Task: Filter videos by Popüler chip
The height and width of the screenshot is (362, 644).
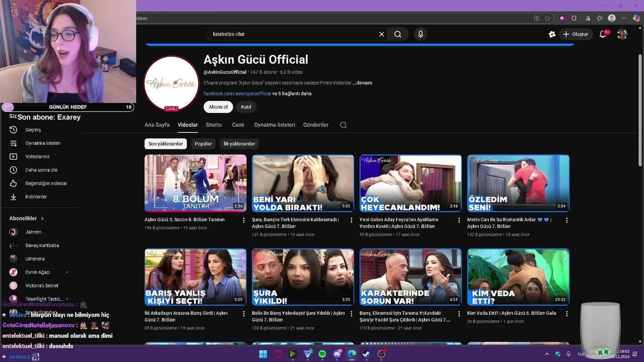Action: click(203, 144)
